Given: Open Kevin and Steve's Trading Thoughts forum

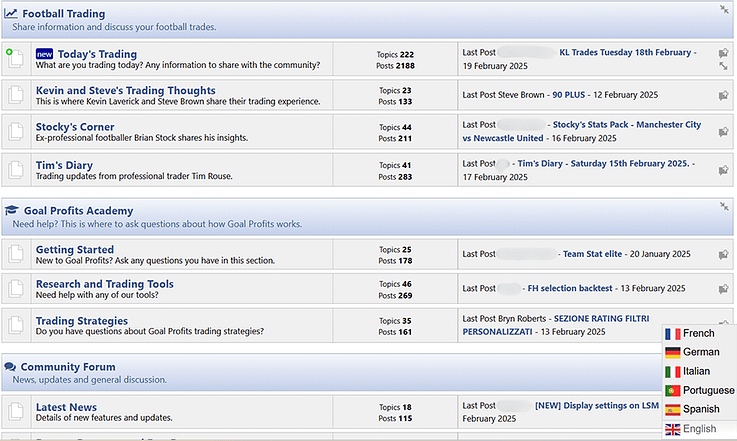Looking at the screenshot, I should (x=125, y=90).
